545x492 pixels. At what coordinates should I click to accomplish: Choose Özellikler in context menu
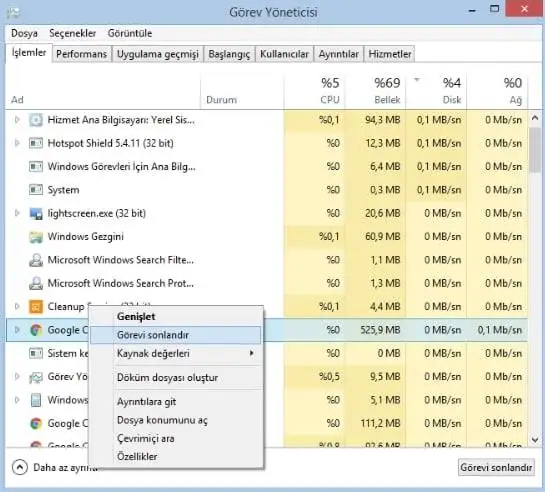(x=176, y=457)
